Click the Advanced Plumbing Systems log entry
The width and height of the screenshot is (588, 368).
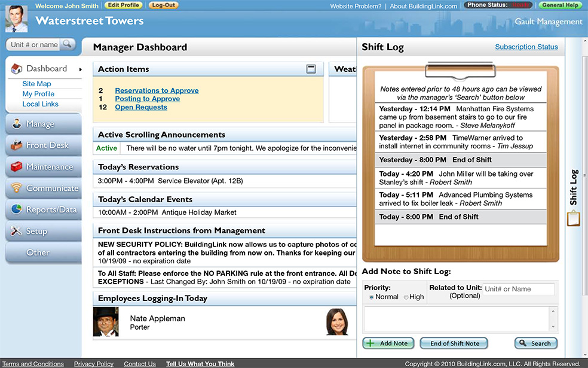pos(461,199)
